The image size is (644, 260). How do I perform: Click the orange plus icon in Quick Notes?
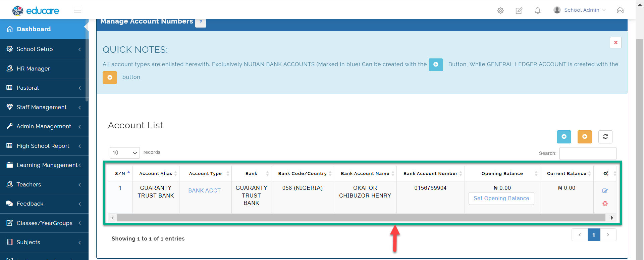tap(110, 77)
